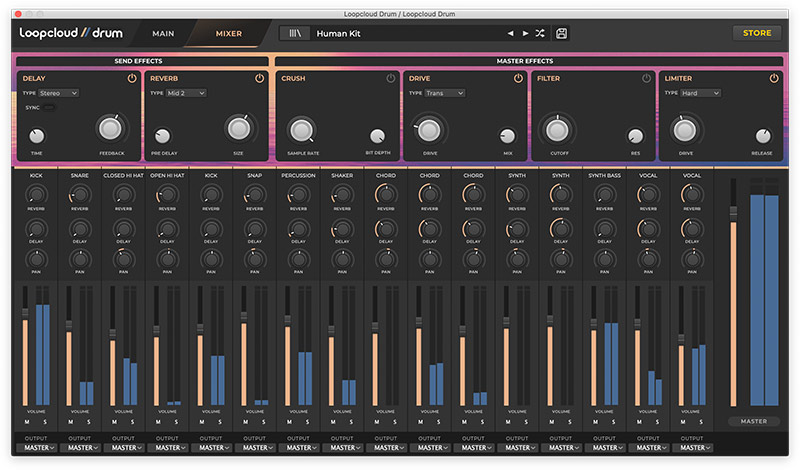Open the Closed Hi Hat output dropdown
This screenshot has width=800, height=470.
[123, 448]
